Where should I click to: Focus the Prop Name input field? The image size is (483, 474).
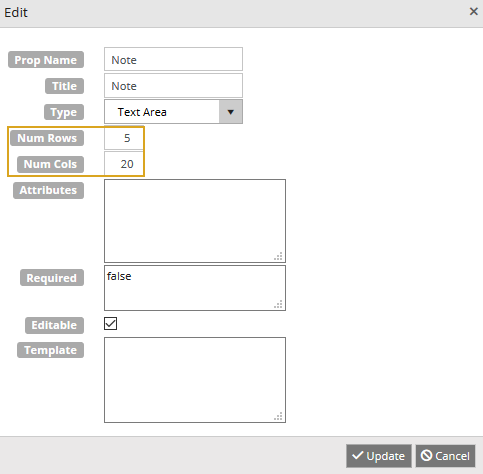click(x=173, y=59)
